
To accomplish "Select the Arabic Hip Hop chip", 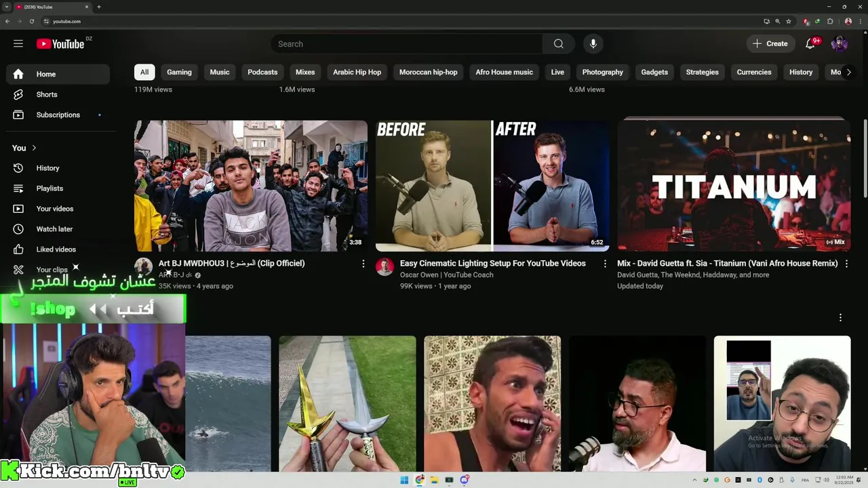I will (357, 72).
